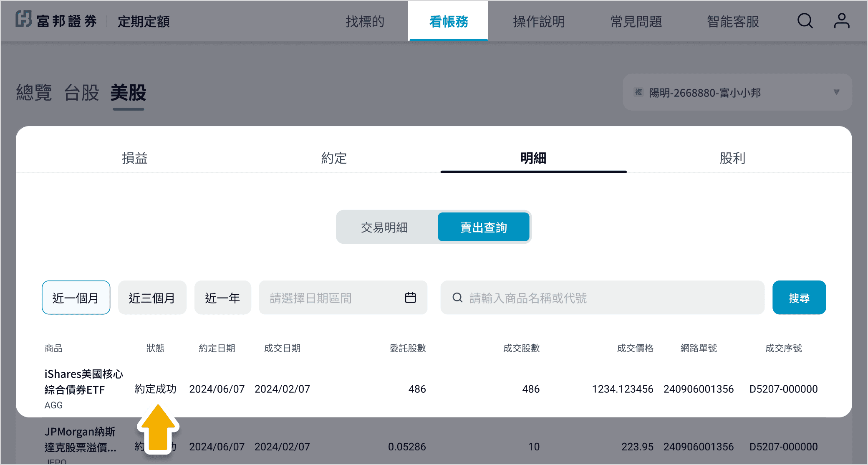Click the search magnifier icon in header
Screen dimensions: 868x465
805,20
